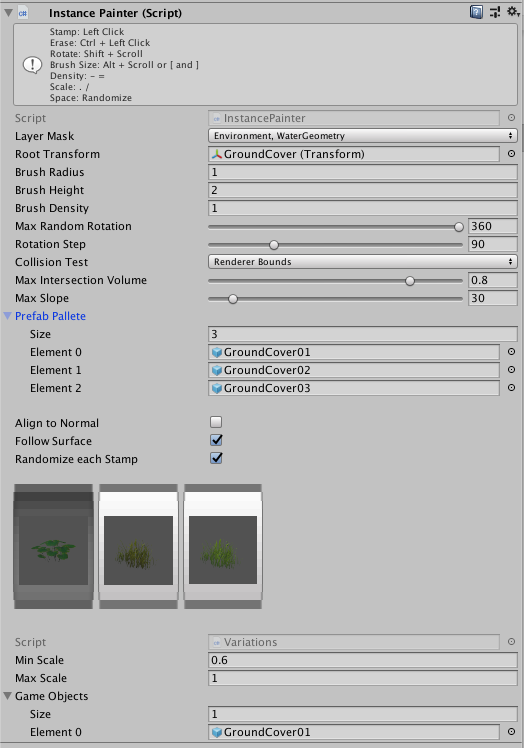
Task: Click the prefab cube icon of GroundCover02
Action: (x=217, y=370)
